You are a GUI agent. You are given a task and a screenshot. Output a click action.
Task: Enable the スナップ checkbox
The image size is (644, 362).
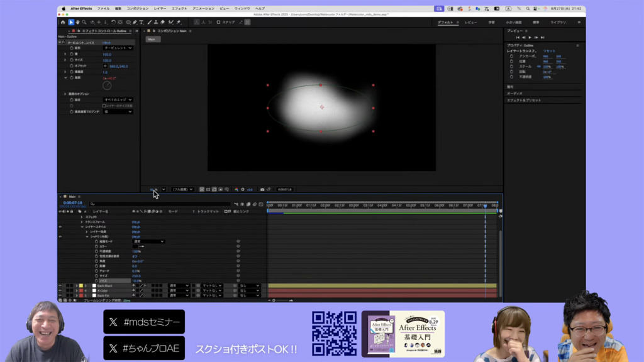[x=218, y=22]
